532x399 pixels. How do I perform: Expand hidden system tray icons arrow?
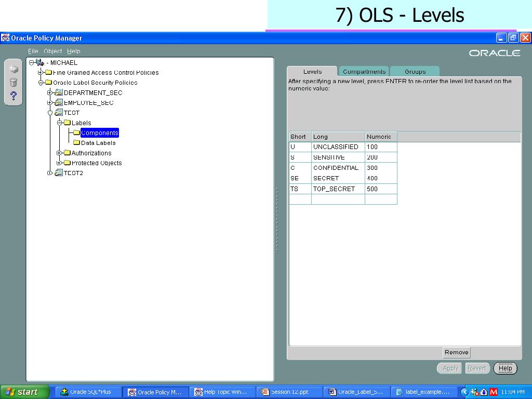tap(465, 392)
